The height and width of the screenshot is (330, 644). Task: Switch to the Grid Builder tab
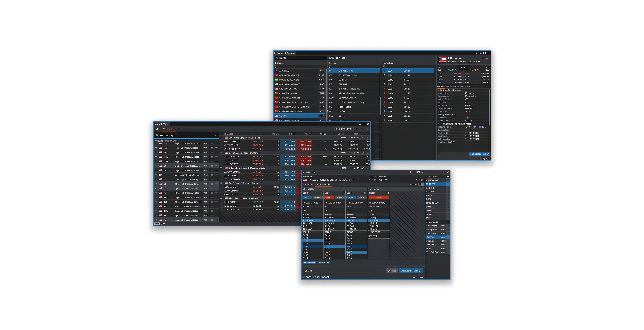[x=308, y=185]
